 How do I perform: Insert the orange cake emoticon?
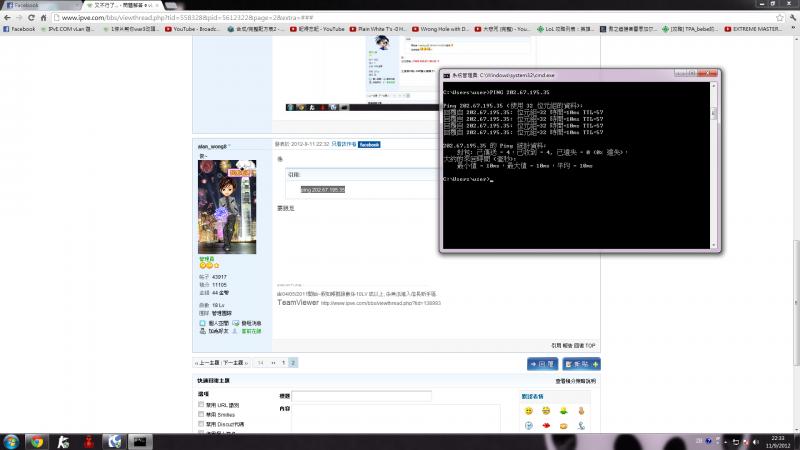tap(563, 426)
